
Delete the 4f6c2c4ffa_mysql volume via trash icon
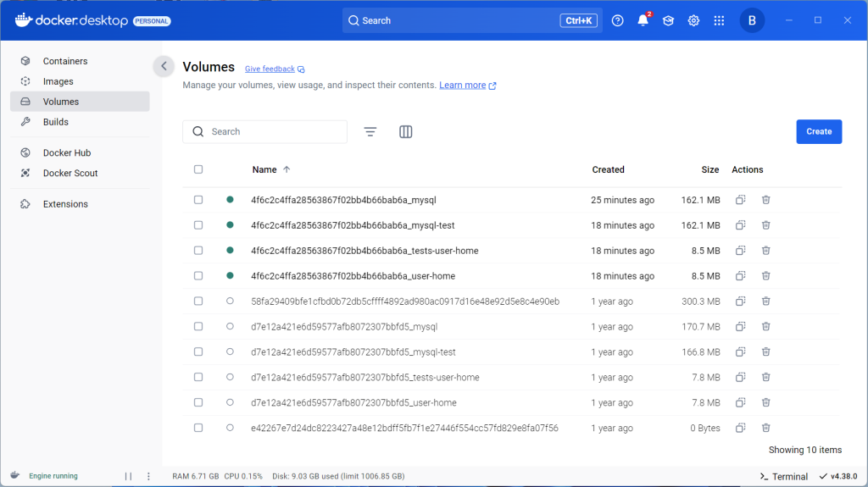pos(765,200)
